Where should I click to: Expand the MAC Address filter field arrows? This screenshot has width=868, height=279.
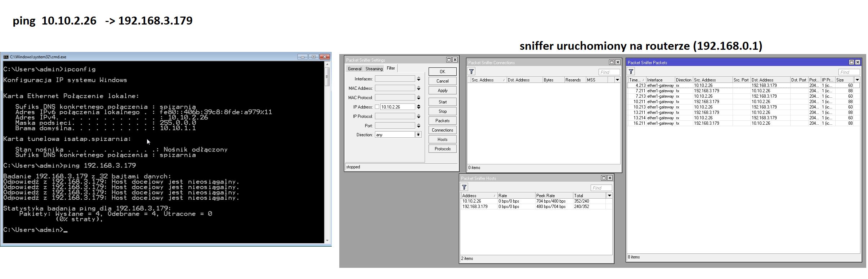(419, 88)
